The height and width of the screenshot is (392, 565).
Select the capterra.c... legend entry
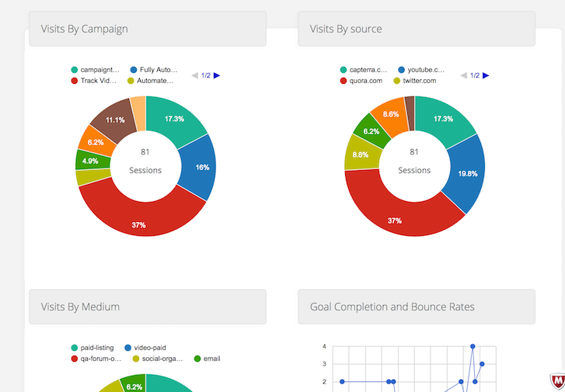[x=364, y=70]
